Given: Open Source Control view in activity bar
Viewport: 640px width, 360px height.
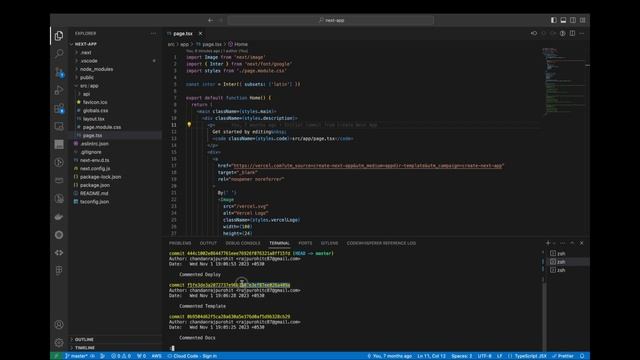Looking at the screenshot, I should click(59, 72).
